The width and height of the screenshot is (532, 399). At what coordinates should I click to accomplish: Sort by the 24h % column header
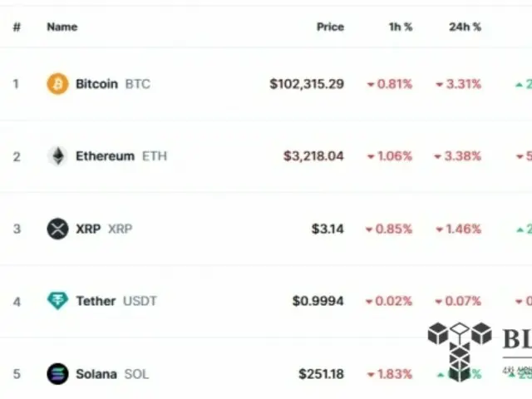pos(465,27)
